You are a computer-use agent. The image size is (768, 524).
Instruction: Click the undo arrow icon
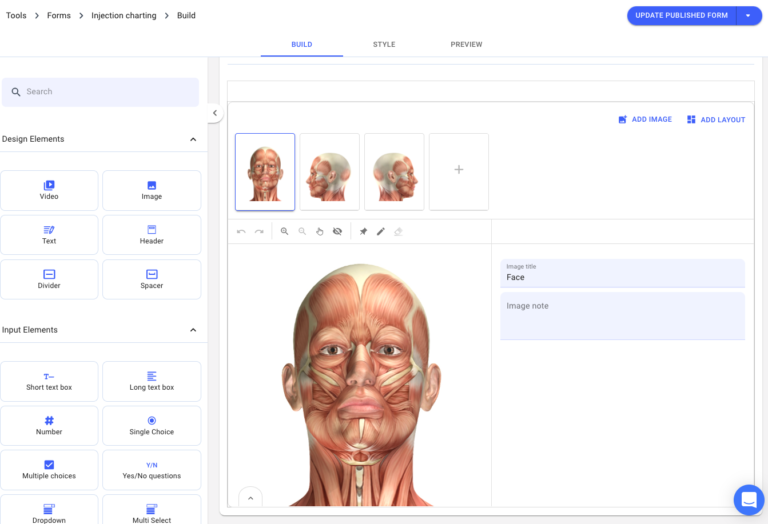[x=241, y=232]
